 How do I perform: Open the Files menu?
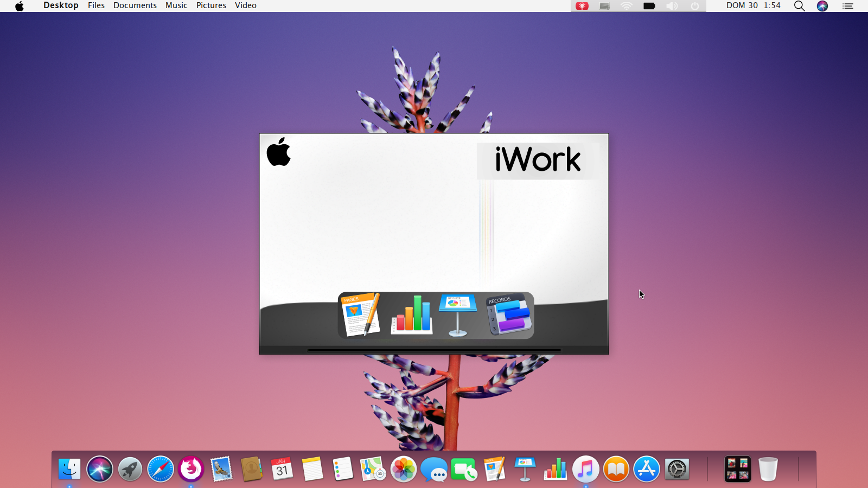[96, 5]
